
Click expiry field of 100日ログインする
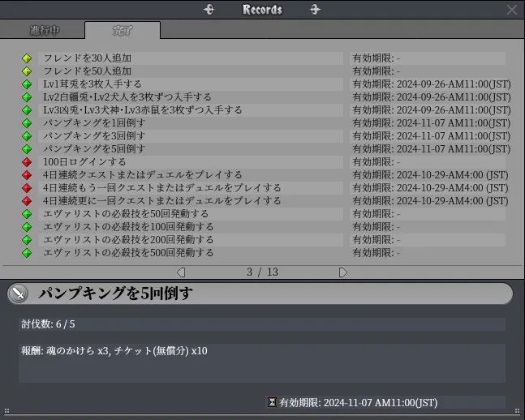pos(428,162)
